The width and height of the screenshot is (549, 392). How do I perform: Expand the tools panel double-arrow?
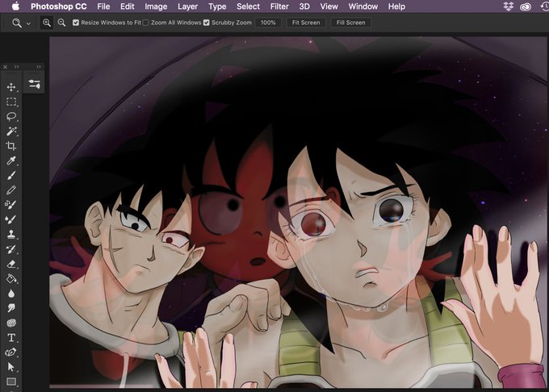tap(16, 67)
